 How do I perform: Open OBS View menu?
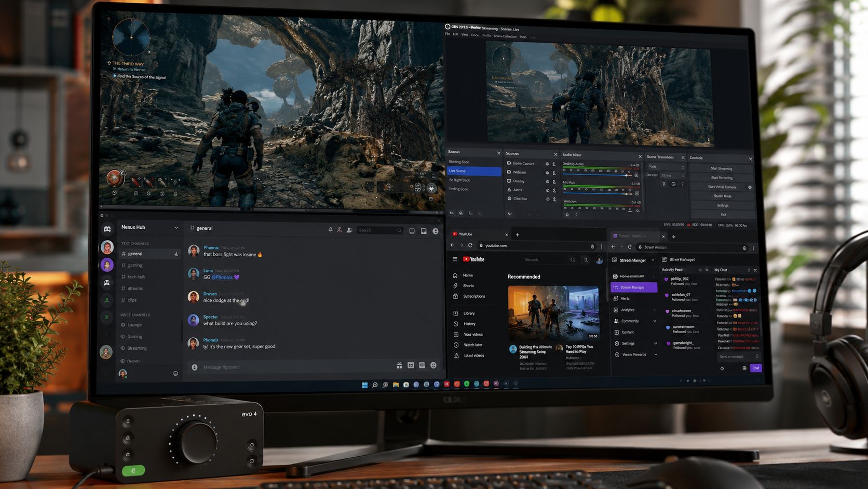point(465,35)
